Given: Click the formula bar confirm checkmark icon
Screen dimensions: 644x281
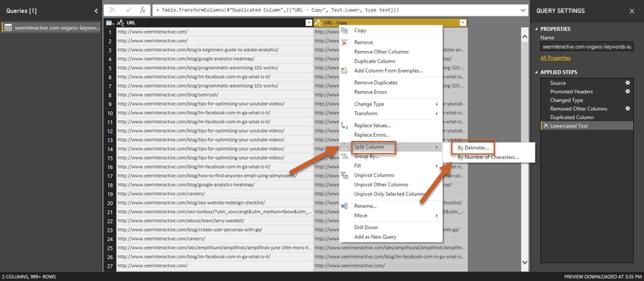Looking at the screenshot, I should pos(128,10).
